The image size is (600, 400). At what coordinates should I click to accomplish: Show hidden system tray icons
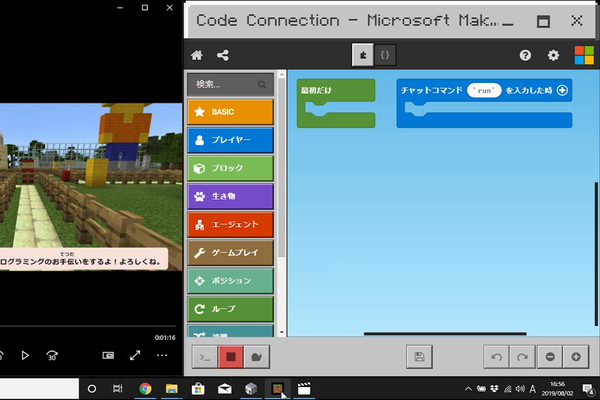click(468, 389)
